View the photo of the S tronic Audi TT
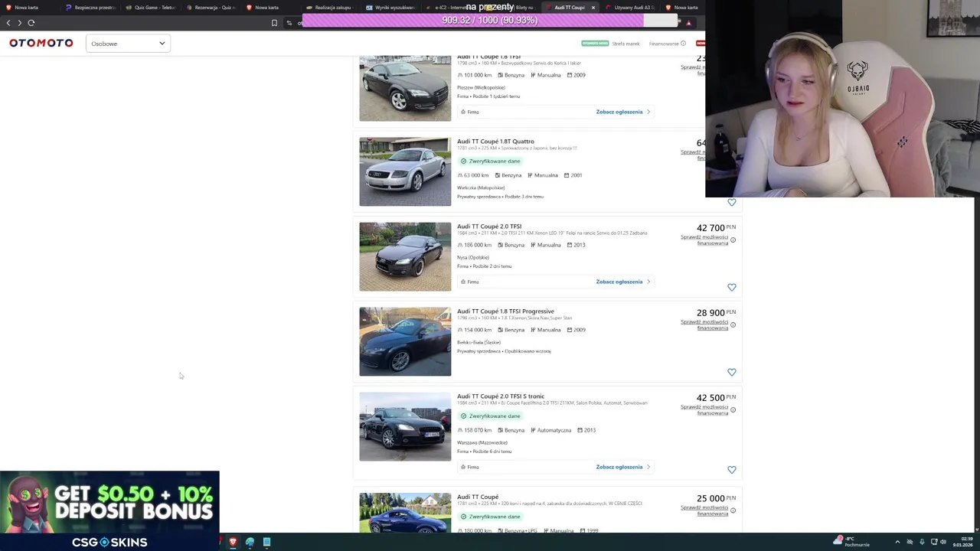The height and width of the screenshot is (551, 980). tap(405, 426)
